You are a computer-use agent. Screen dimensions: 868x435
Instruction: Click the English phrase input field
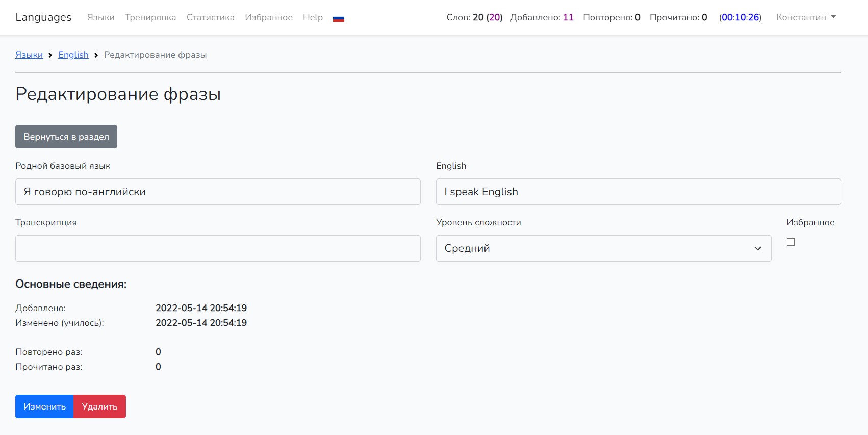638,192
